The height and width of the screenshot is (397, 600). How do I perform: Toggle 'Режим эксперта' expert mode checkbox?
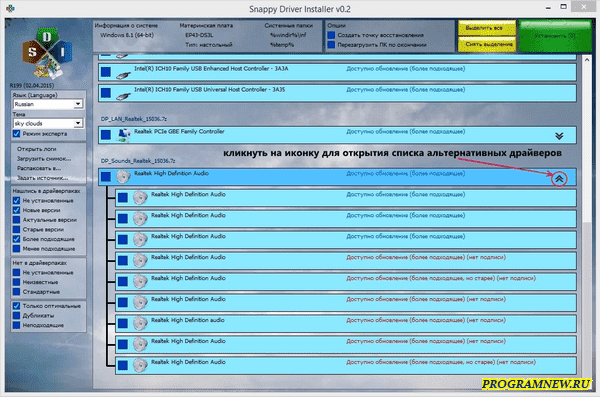pyautogui.click(x=16, y=134)
